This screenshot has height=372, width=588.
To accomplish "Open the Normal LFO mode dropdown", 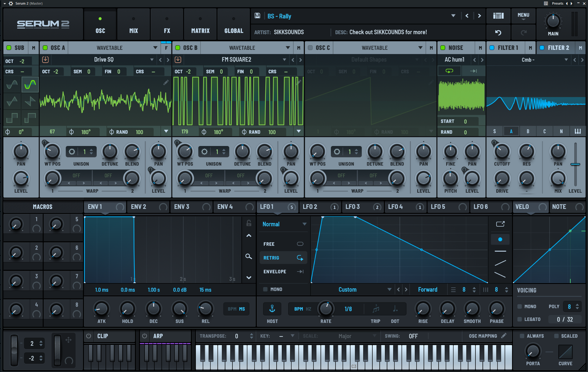I will pyautogui.click(x=283, y=224).
